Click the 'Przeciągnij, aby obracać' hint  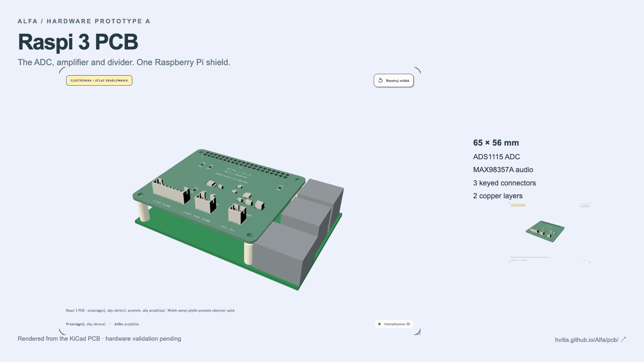coord(86,324)
